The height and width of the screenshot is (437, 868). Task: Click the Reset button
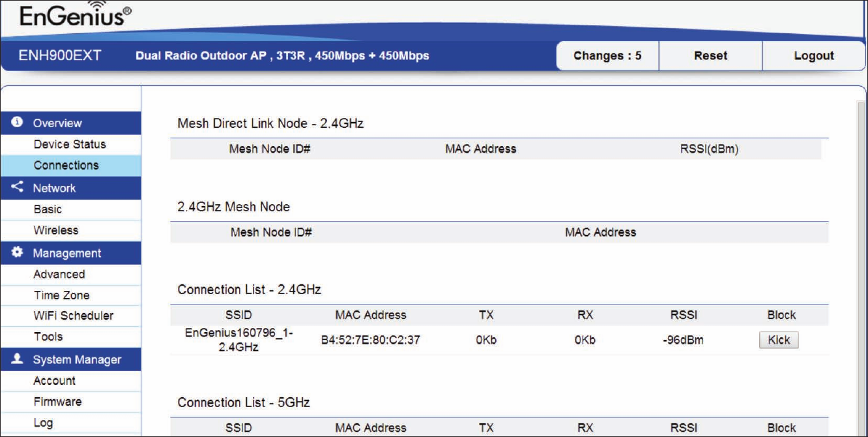(710, 55)
